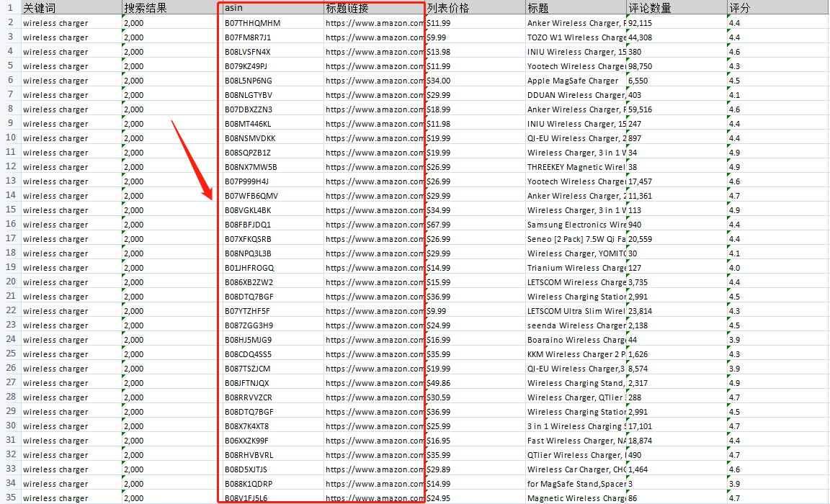Viewport: 830px width, 504px height.
Task: Select the 搜索结果 header cell
Action: [x=171, y=9]
